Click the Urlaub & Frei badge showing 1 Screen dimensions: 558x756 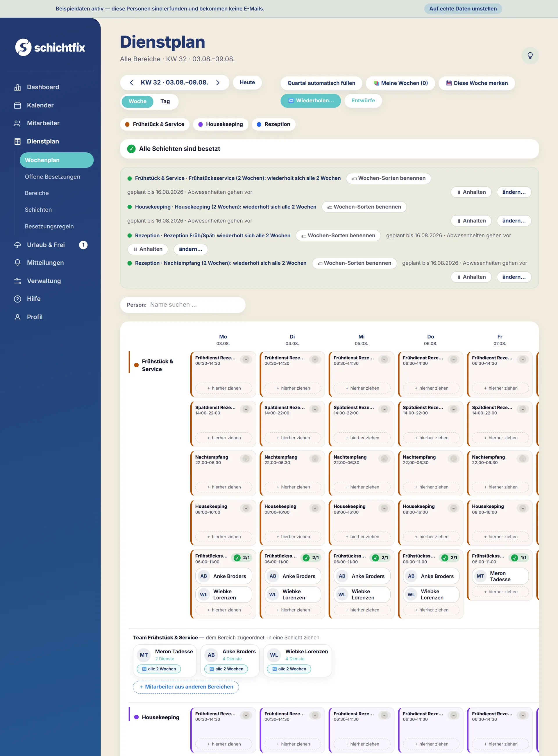83,245
